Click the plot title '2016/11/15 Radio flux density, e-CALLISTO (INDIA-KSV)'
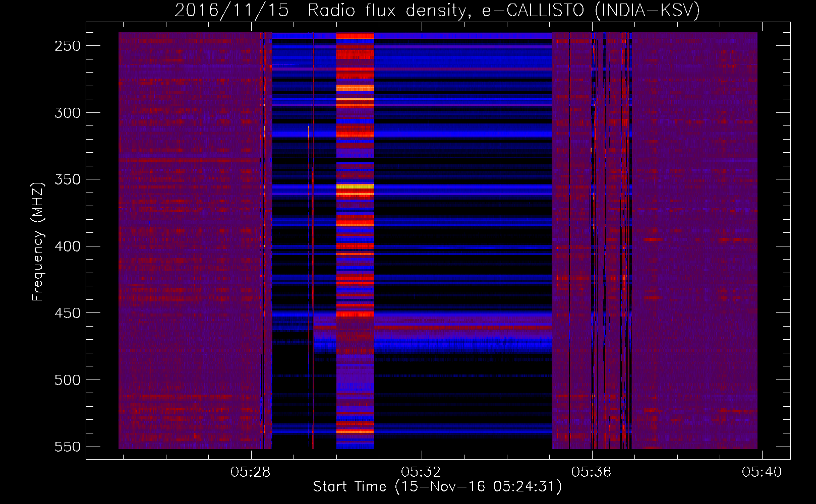 tap(437, 10)
